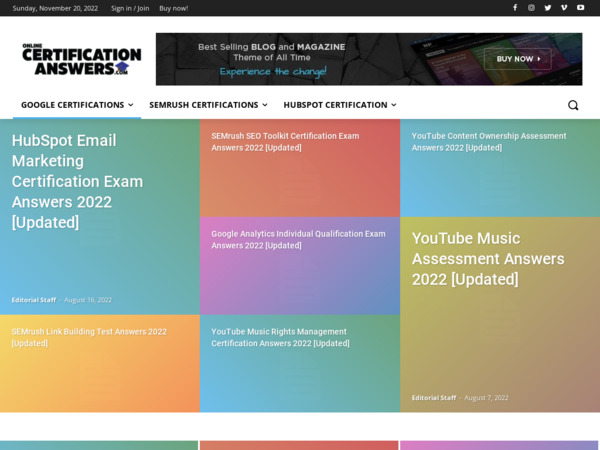The width and height of the screenshot is (600, 450).
Task: Click the Experience the change! banner text
Action: (273, 72)
